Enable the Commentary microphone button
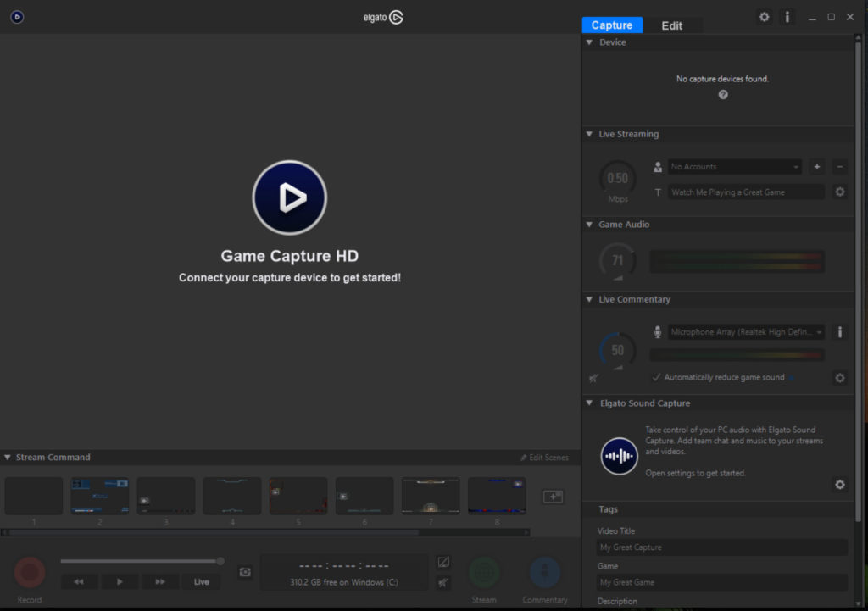 (x=545, y=572)
